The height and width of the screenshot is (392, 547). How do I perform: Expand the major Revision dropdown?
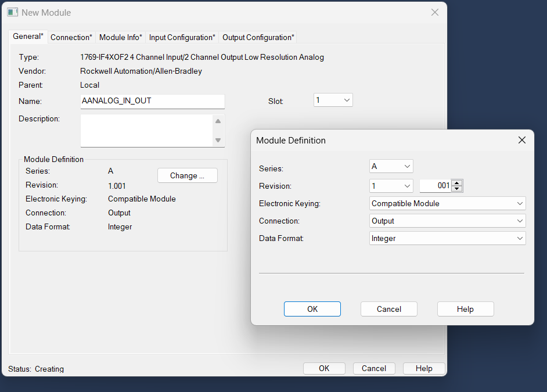point(391,186)
